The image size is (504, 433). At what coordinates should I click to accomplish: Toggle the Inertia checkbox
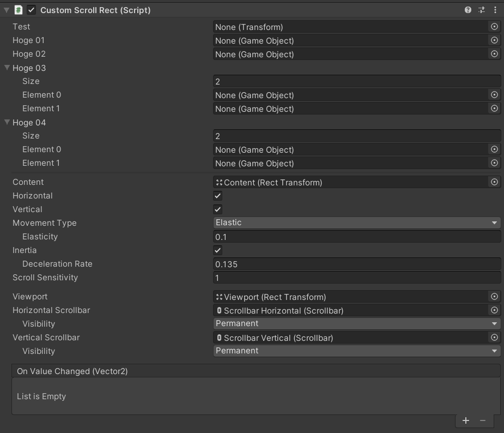tap(217, 250)
